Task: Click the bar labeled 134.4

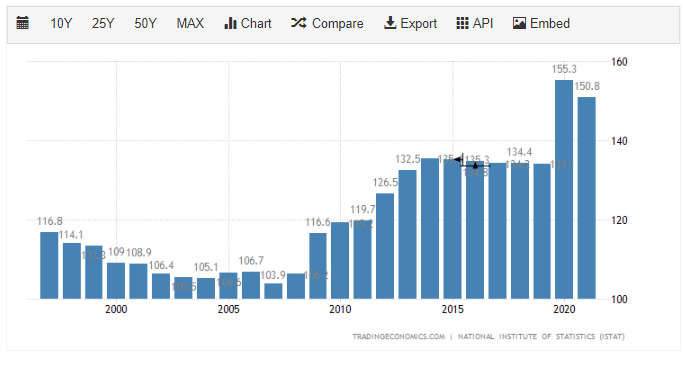Action: [x=519, y=231]
